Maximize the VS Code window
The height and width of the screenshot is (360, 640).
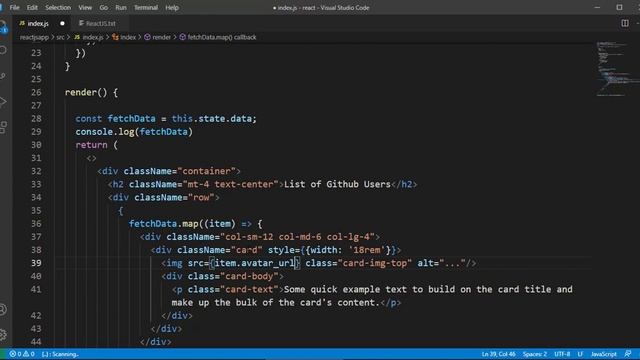click(619, 7)
